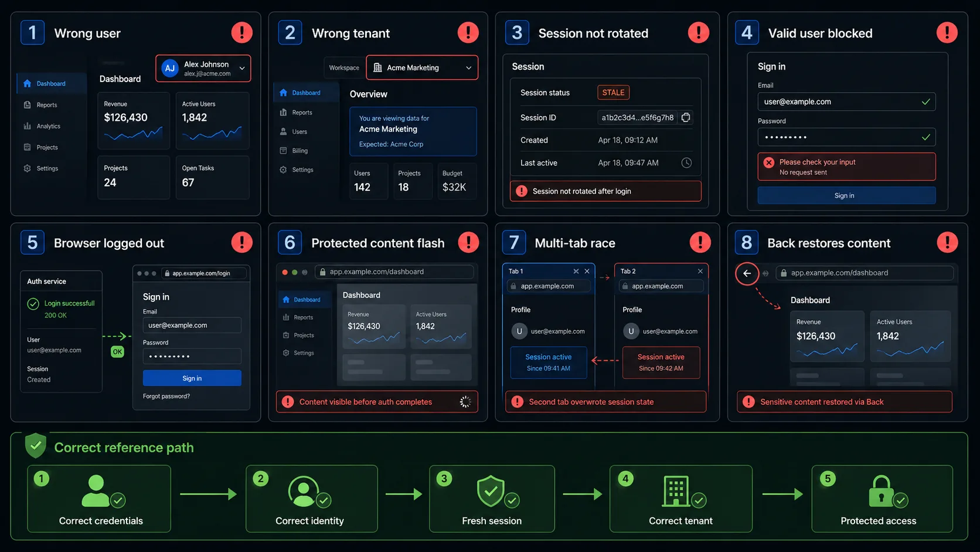980x552 pixels.
Task: Open Reports in Wrong user sidebar
Action: tap(47, 105)
